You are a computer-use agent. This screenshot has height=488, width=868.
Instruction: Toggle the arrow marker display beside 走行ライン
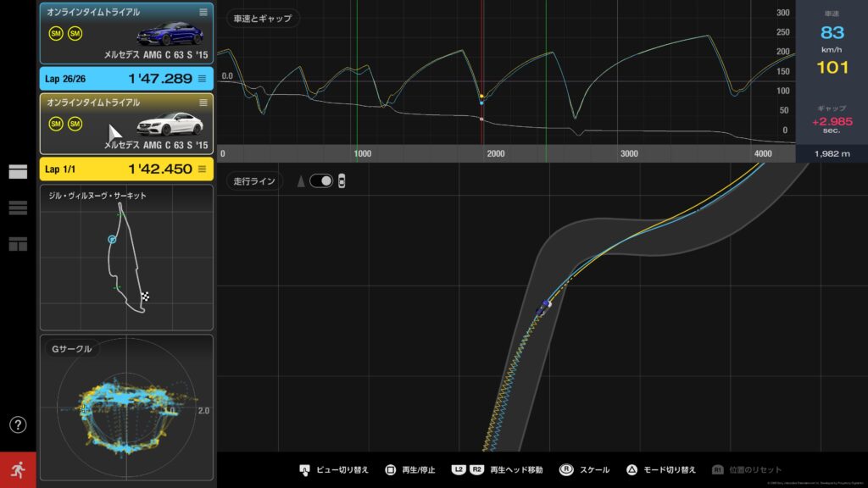300,180
